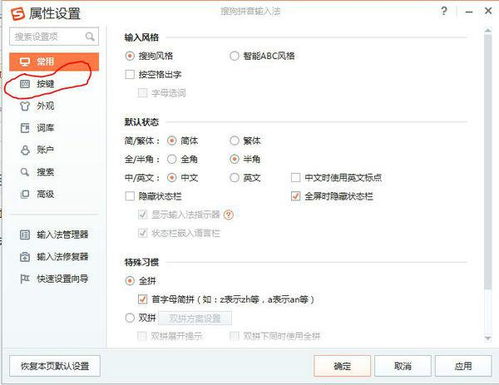This screenshot has width=499, height=385.
Task: Click the shirt icon beside 外观
Action: (25, 106)
